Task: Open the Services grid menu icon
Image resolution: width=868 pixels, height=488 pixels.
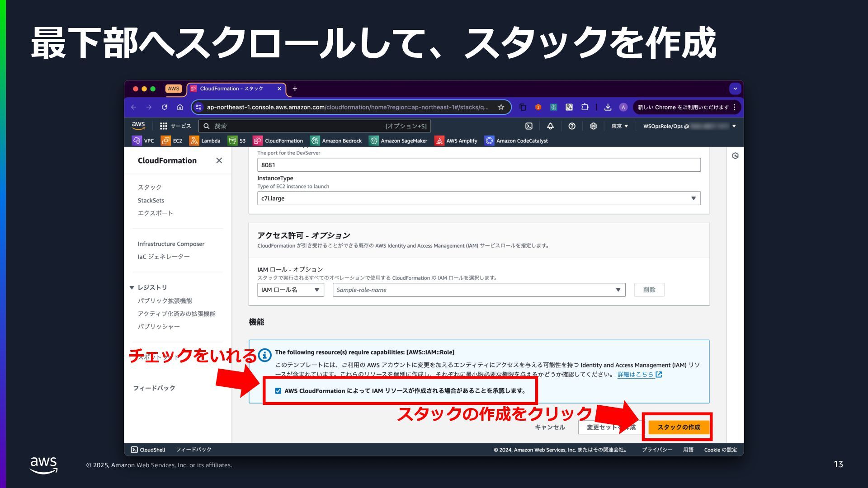Action: [x=164, y=126]
